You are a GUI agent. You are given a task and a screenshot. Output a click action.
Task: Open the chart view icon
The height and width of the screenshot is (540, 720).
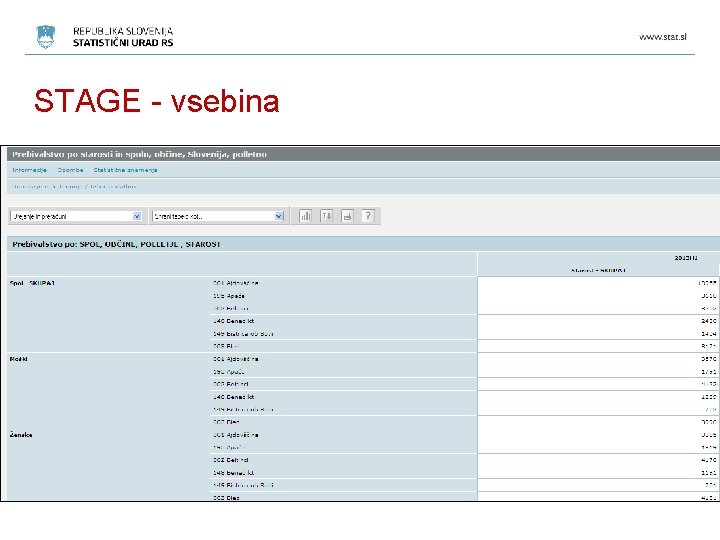pos(305,216)
